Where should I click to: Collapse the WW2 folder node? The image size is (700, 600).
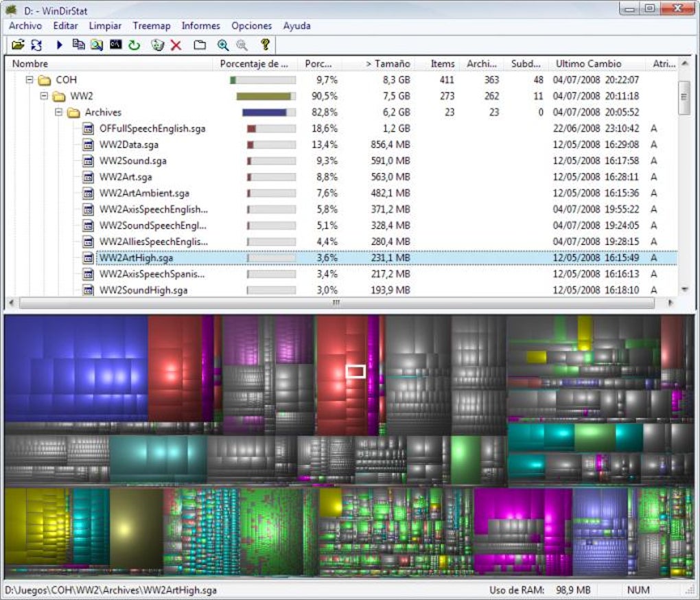click(44, 96)
